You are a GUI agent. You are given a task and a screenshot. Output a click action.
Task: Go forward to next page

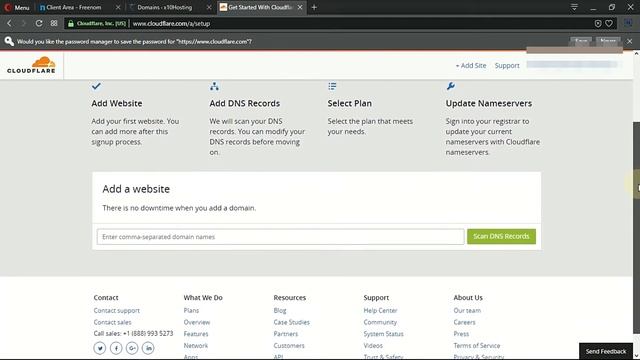coord(23,23)
